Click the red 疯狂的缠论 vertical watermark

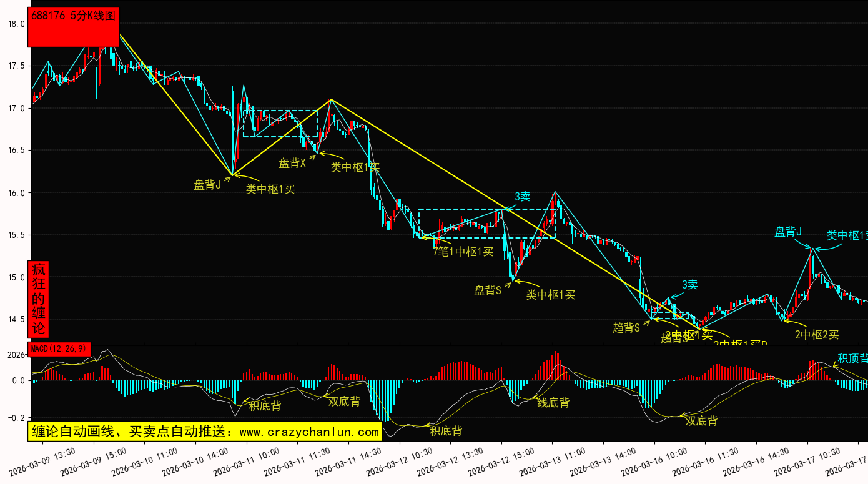[x=39, y=299]
